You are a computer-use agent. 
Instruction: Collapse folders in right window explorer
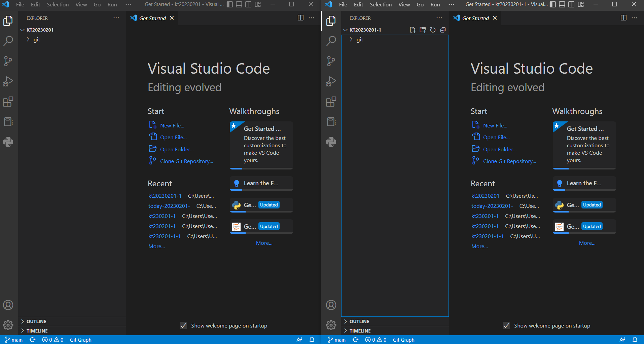pos(443,30)
